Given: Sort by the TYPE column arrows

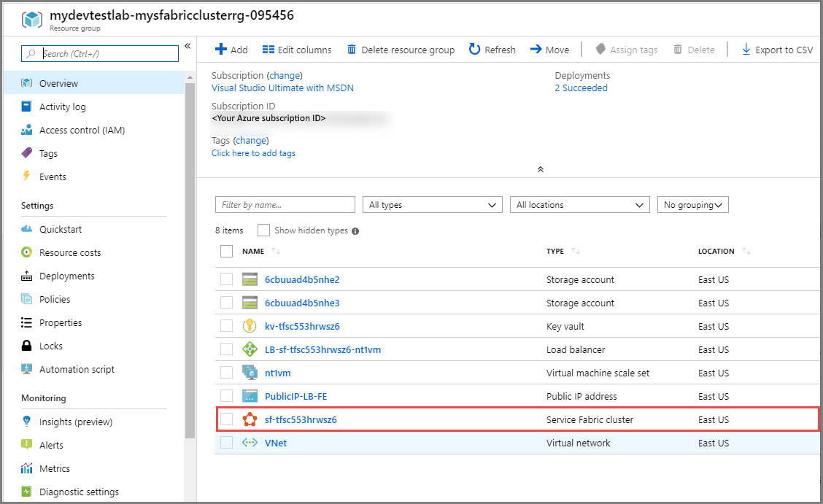Looking at the screenshot, I should click(575, 251).
